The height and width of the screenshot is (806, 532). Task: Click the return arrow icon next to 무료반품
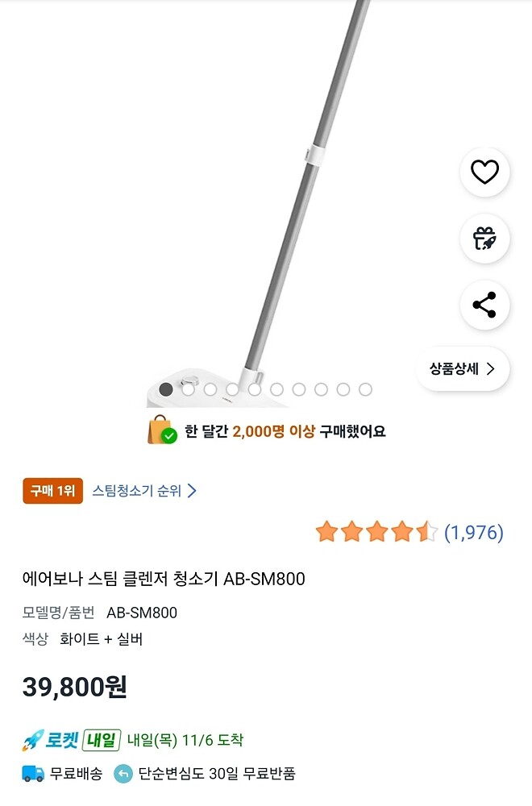click(x=125, y=772)
